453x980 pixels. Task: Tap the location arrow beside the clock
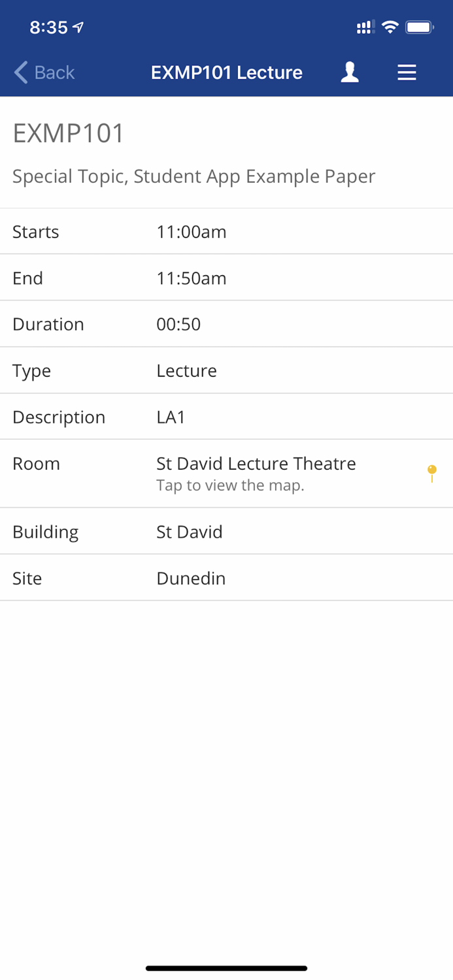(76, 27)
